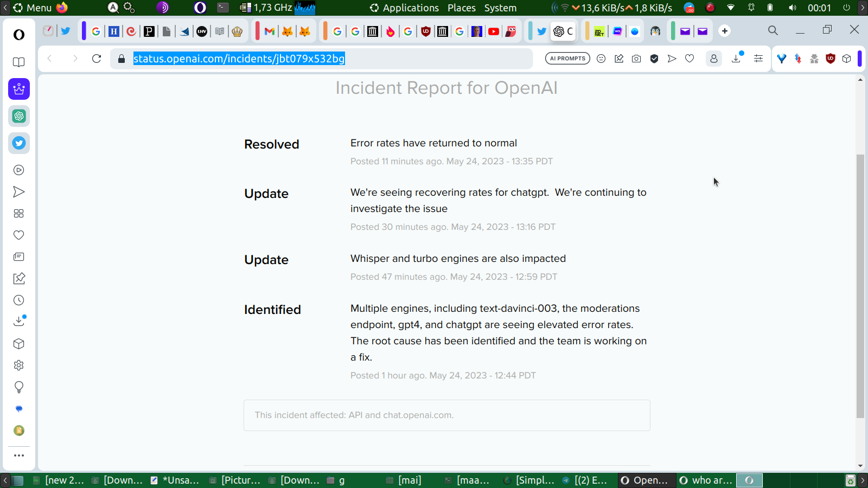Open the sidebar Bookmarks heart icon
Screen dimensions: 868x488
click(19, 235)
